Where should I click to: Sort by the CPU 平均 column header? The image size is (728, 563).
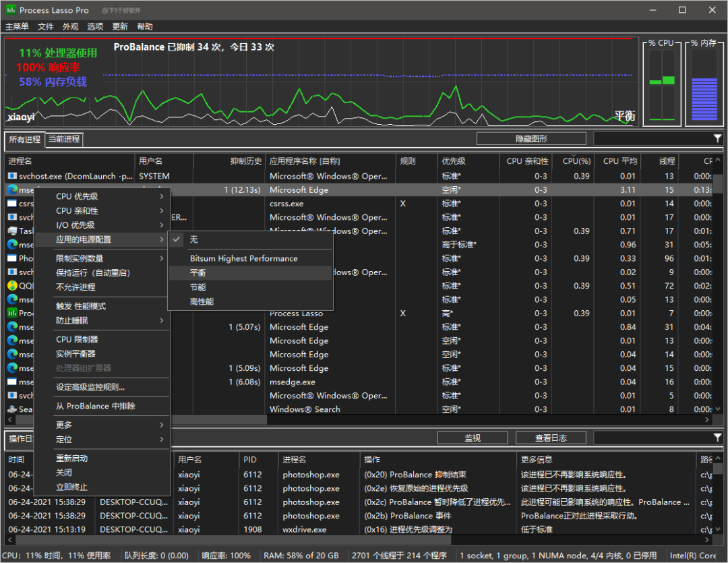[619, 161]
